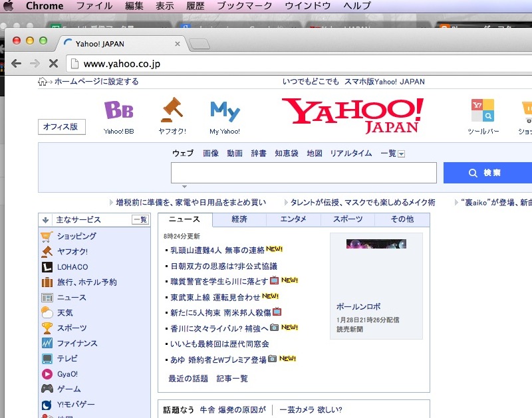Click the YAHOO! JAPAN logo
The width and height of the screenshot is (532, 418).
(353, 115)
